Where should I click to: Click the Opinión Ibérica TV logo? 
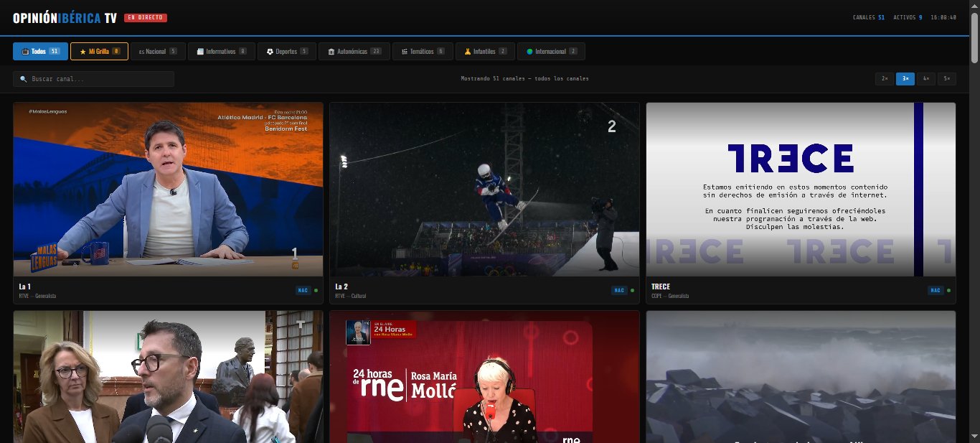pos(65,18)
